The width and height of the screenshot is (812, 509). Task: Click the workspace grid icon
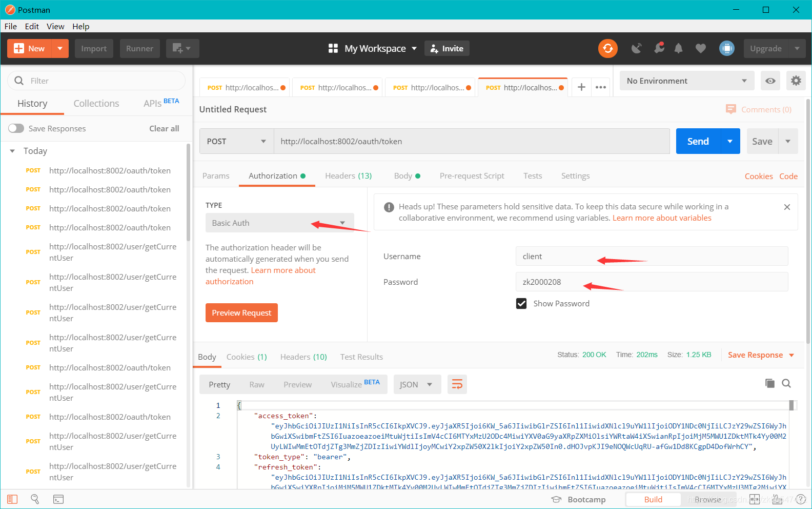tap(333, 48)
